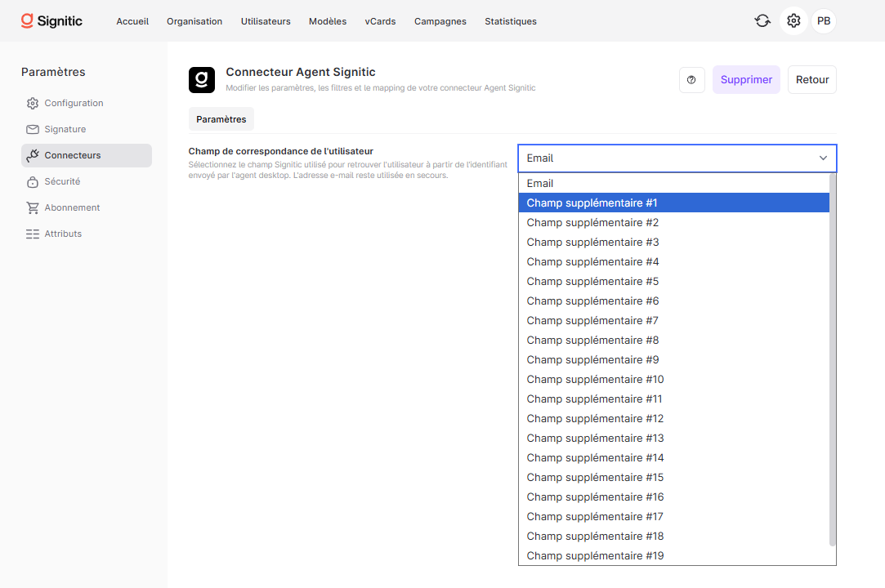Choose Champ supplémentaire #13 option

pos(674,438)
